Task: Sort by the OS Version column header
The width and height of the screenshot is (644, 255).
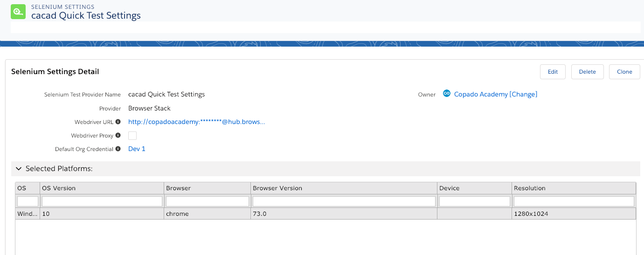Action: click(102, 188)
